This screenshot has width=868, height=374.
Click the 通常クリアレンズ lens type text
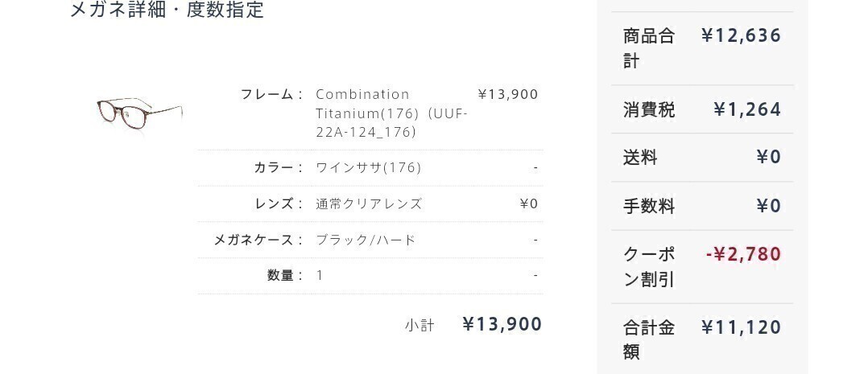[x=368, y=203]
